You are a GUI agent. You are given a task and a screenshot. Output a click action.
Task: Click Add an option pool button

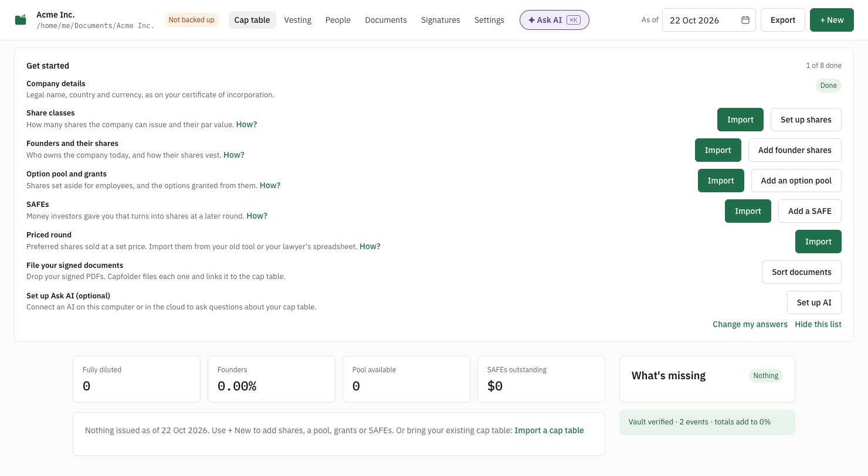pyautogui.click(x=796, y=181)
